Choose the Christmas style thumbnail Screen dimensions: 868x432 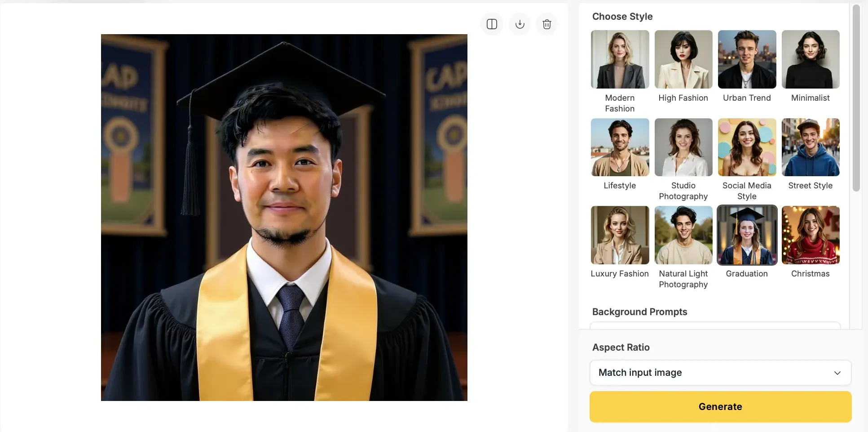click(x=810, y=235)
